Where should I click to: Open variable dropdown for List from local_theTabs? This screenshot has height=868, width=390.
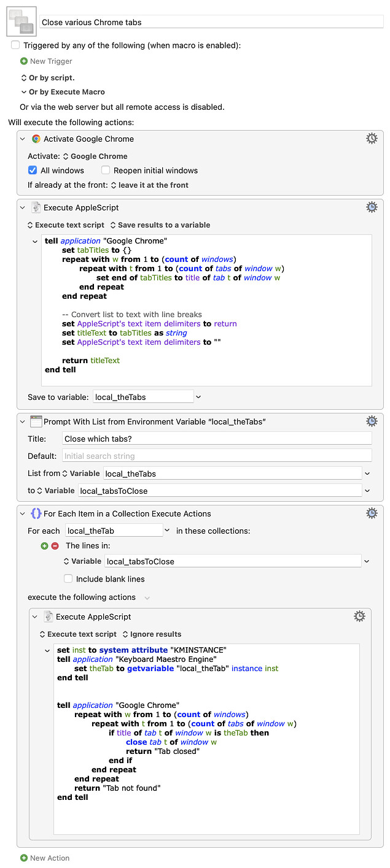click(x=367, y=474)
